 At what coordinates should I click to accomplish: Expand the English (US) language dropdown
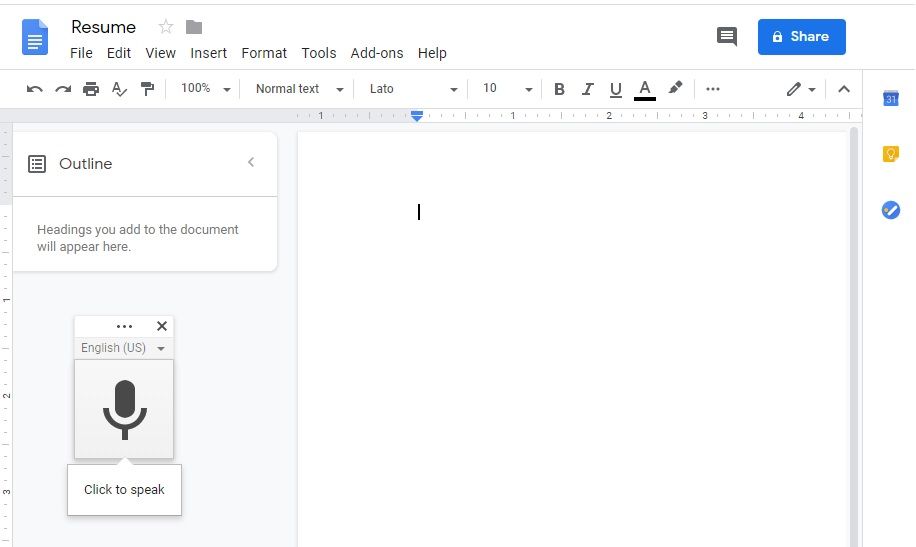(x=123, y=348)
